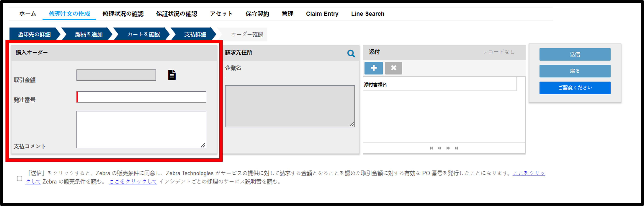
Task: Click the 戻る back button
Action: pos(575,71)
